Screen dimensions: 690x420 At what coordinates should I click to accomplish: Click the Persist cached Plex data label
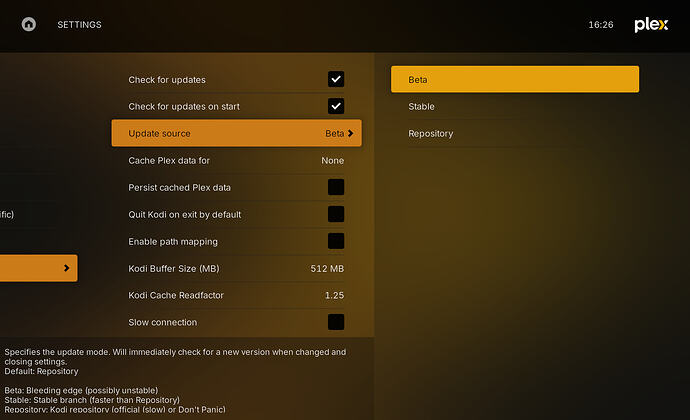click(180, 188)
